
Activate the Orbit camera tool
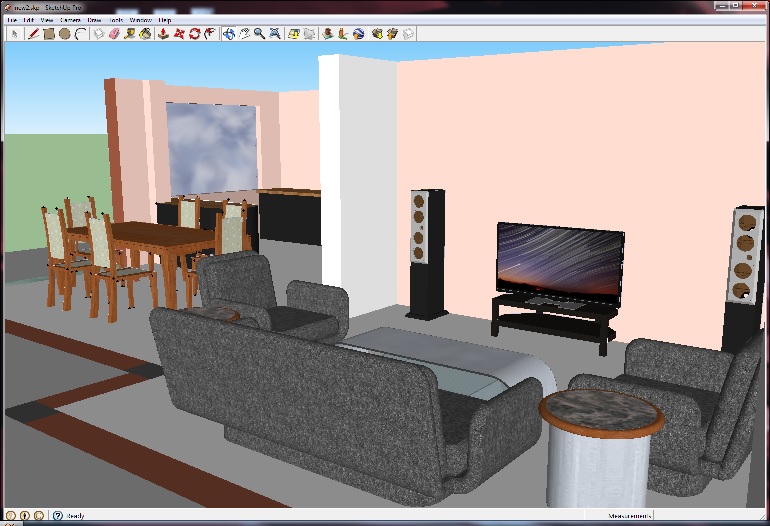click(228, 34)
